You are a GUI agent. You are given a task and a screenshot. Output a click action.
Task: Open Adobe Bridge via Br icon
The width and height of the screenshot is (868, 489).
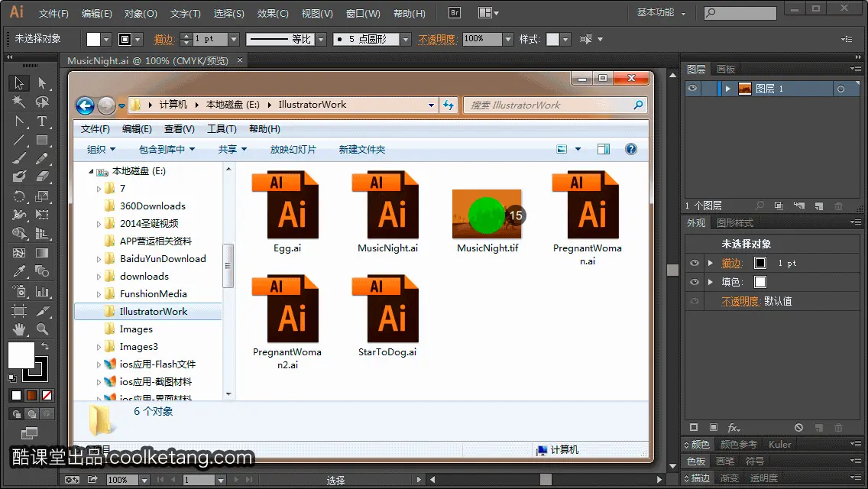pyautogui.click(x=455, y=13)
